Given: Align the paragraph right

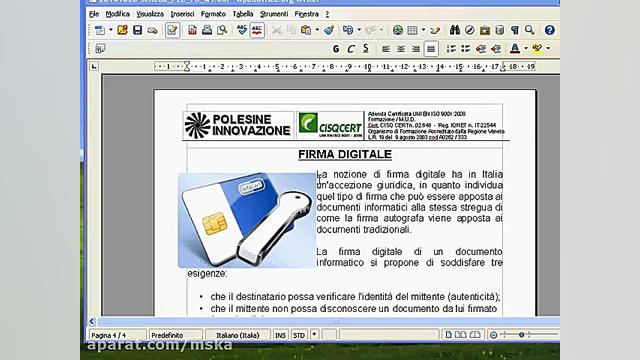Looking at the screenshot, I should click(416, 49).
